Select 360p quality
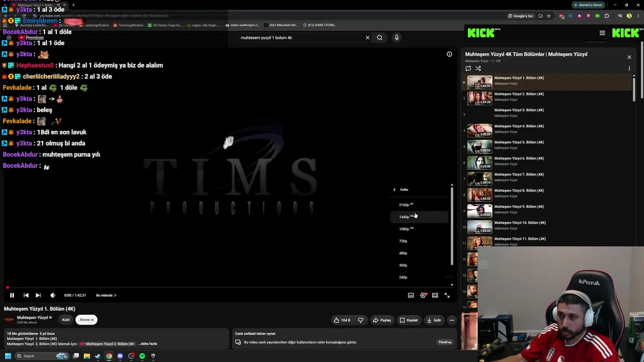The height and width of the screenshot is (362, 644). coord(420,265)
